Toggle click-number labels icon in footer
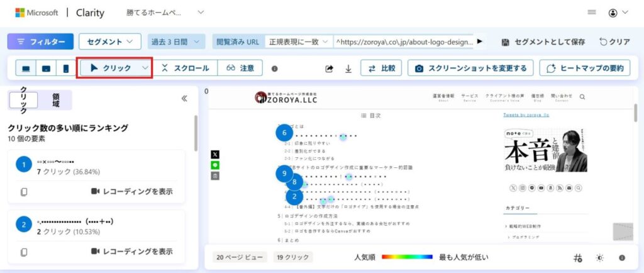Viewport: 644px width, 273px height. (x=577, y=257)
